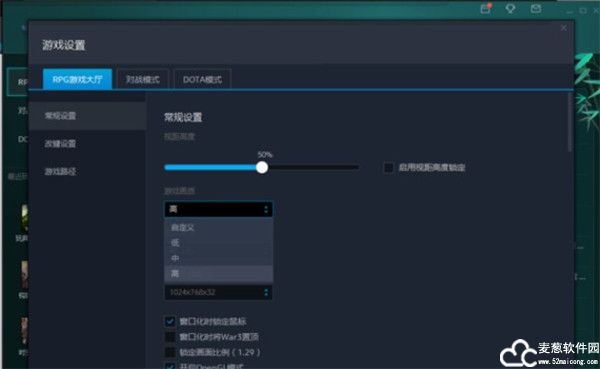600x369 pixels.
Task: Open the notification icon with red dot
Action: 486,8
